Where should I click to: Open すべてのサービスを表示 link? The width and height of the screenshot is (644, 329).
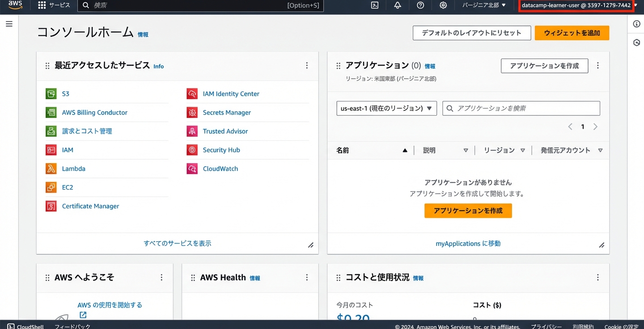178,244
